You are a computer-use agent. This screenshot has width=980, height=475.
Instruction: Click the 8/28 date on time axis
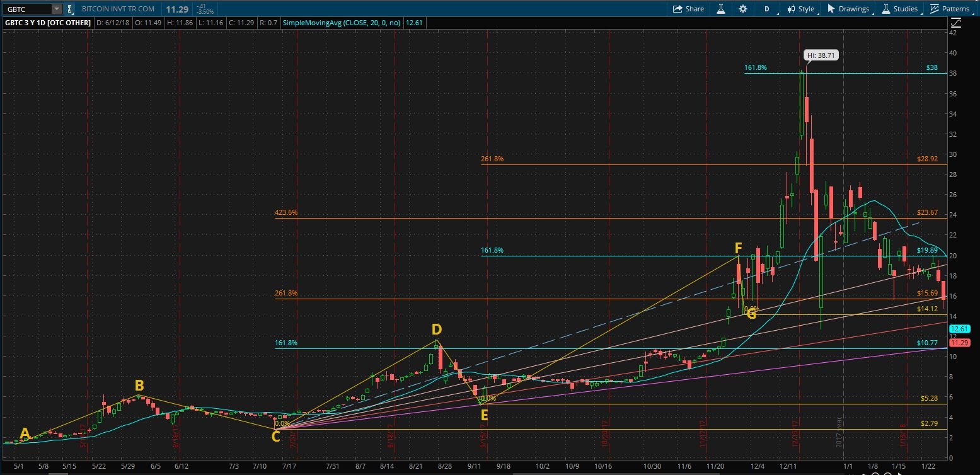click(x=445, y=467)
